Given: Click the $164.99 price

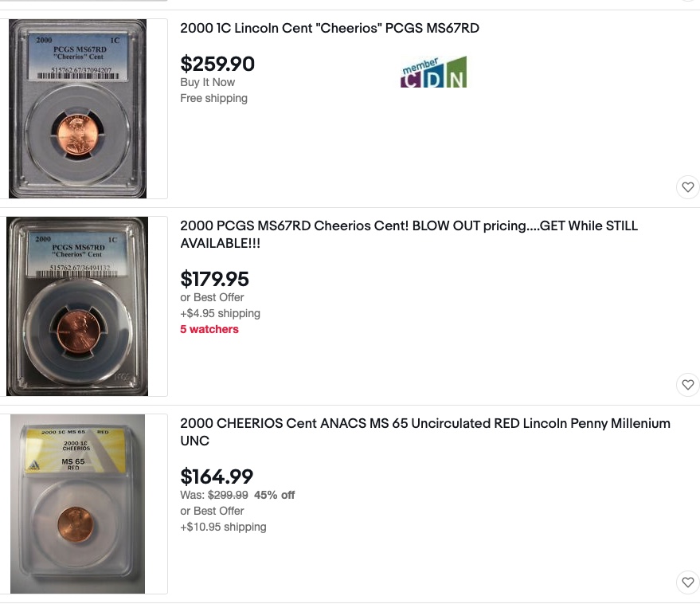Looking at the screenshot, I should click(x=217, y=477).
